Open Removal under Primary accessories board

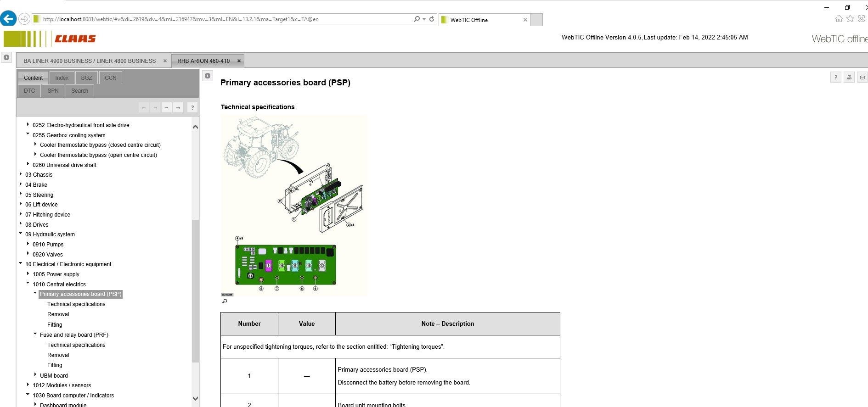[58, 314]
